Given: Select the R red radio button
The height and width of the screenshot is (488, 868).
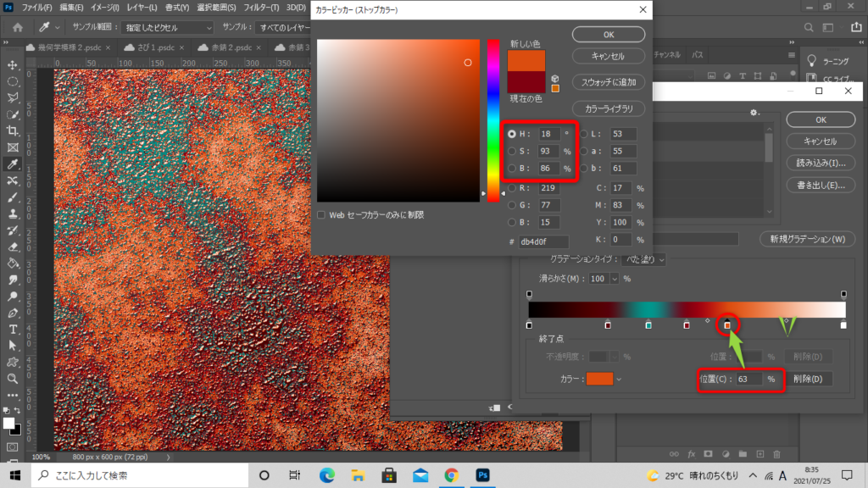Looking at the screenshot, I should point(511,188).
